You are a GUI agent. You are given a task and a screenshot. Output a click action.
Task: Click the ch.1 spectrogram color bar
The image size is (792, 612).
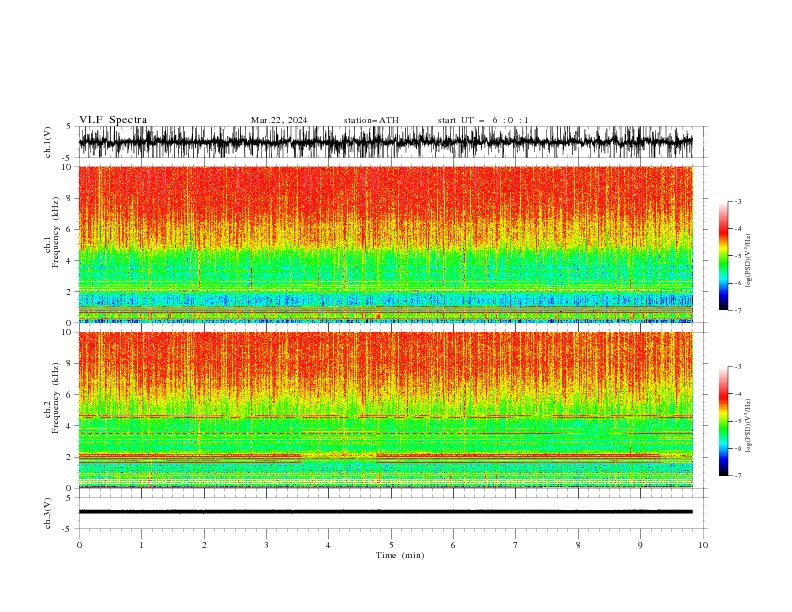(x=723, y=256)
